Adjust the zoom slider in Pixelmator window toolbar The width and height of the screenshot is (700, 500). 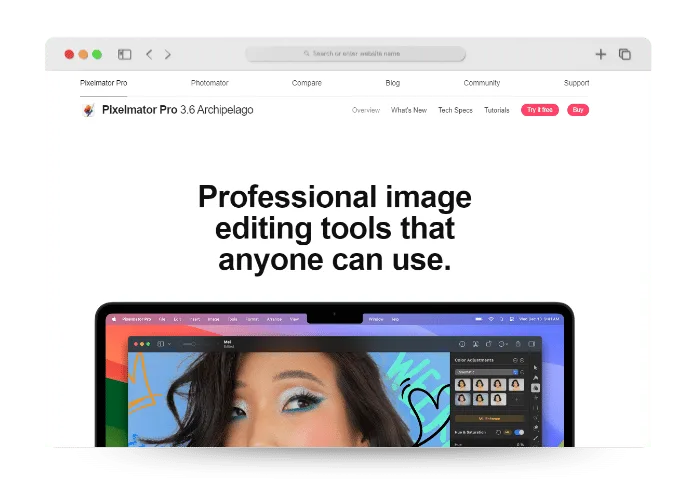pos(193,344)
